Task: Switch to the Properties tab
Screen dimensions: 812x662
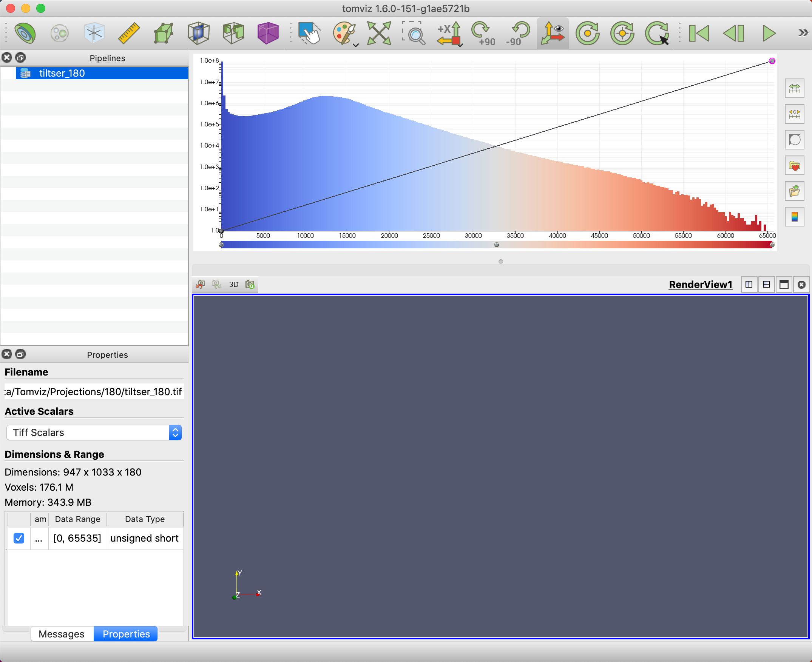Action: coord(126,634)
